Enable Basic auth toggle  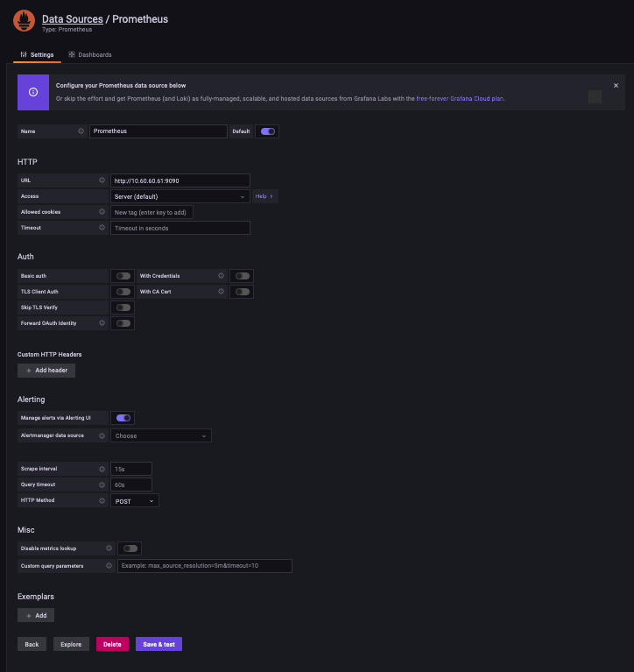point(123,276)
